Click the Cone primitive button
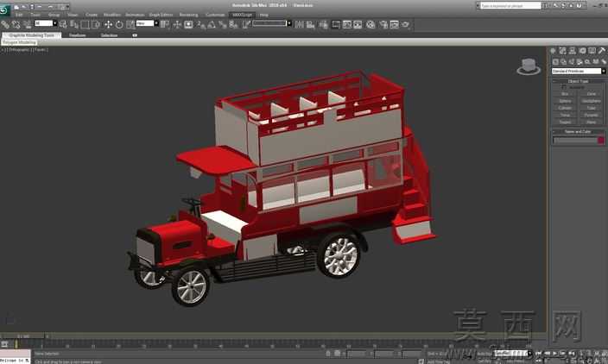Viewport: 608px width, 364px height. pos(591,94)
